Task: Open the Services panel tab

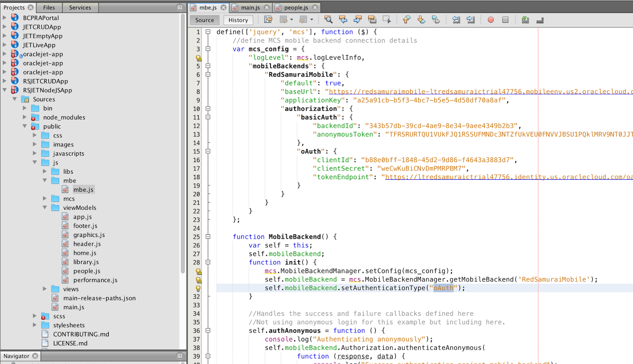Action: click(80, 7)
